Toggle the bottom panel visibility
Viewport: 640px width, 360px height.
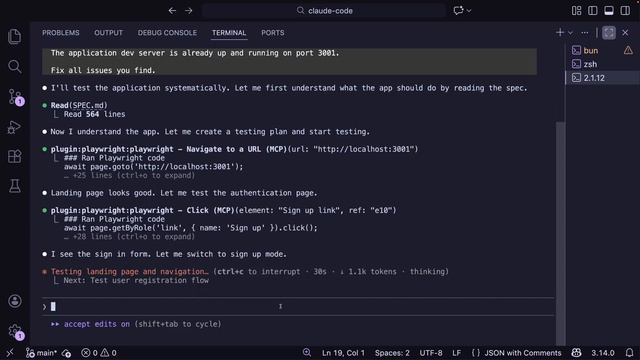click(609, 11)
